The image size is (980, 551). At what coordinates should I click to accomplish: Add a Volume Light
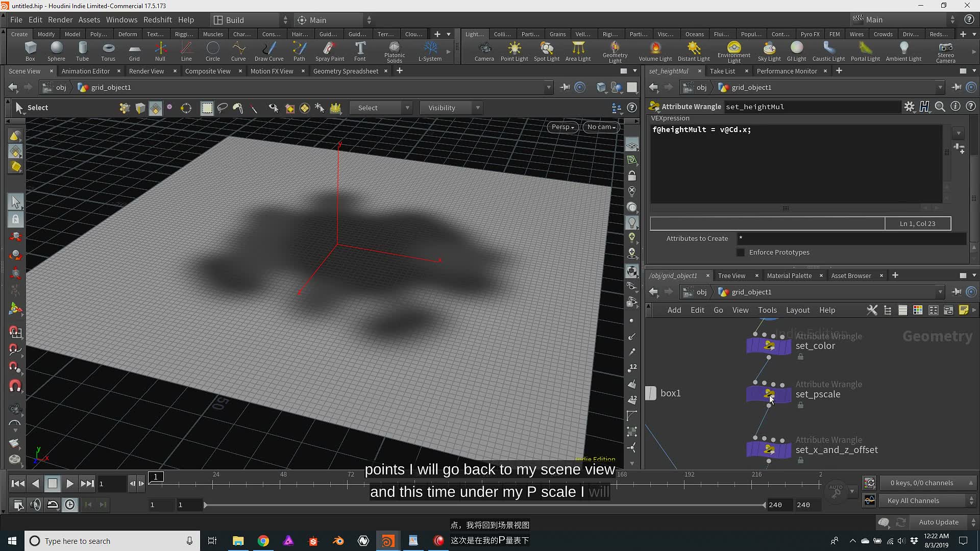[655, 52]
